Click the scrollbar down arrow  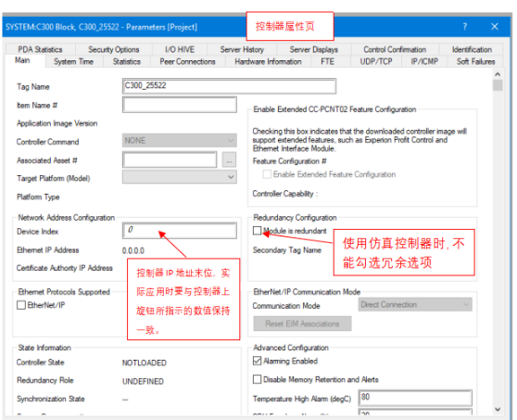(498, 409)
